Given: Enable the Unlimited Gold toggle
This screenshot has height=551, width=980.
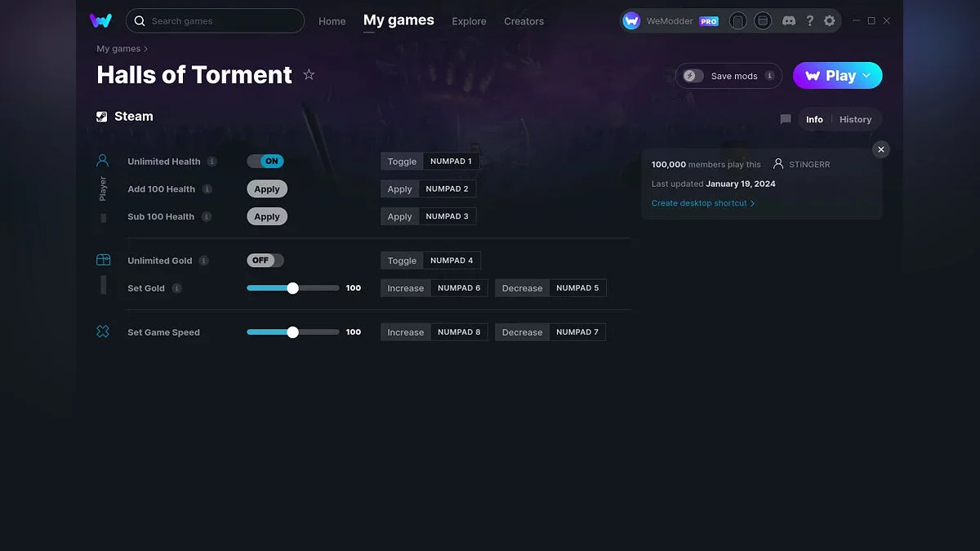Looking at the screenshot, I should (265, 260).
